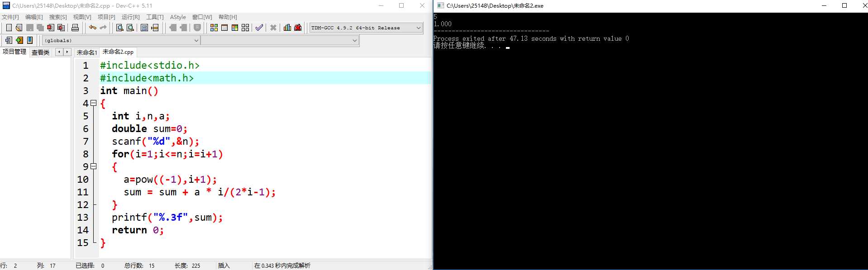868x270 pixels.
Task: Click the Find magnifier icon
Action: click(119, 28)
